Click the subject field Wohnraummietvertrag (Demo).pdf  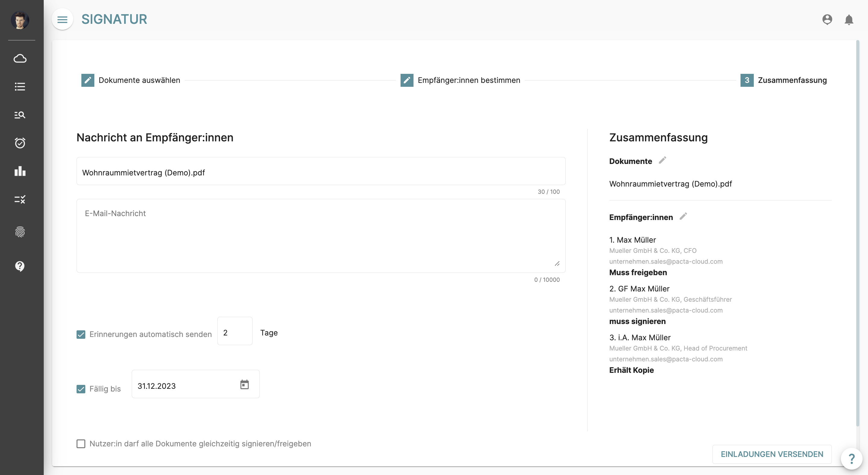321,171
